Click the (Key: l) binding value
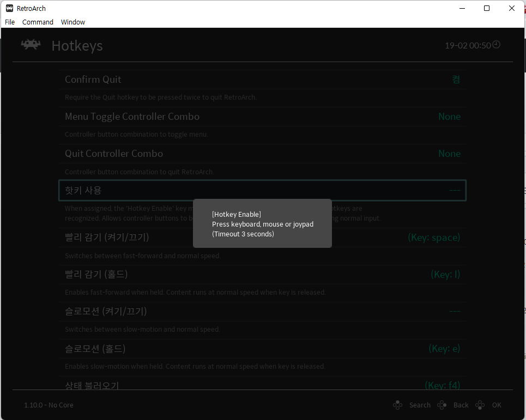This screenshot has height=420, width=526. (x=445, y=275)
